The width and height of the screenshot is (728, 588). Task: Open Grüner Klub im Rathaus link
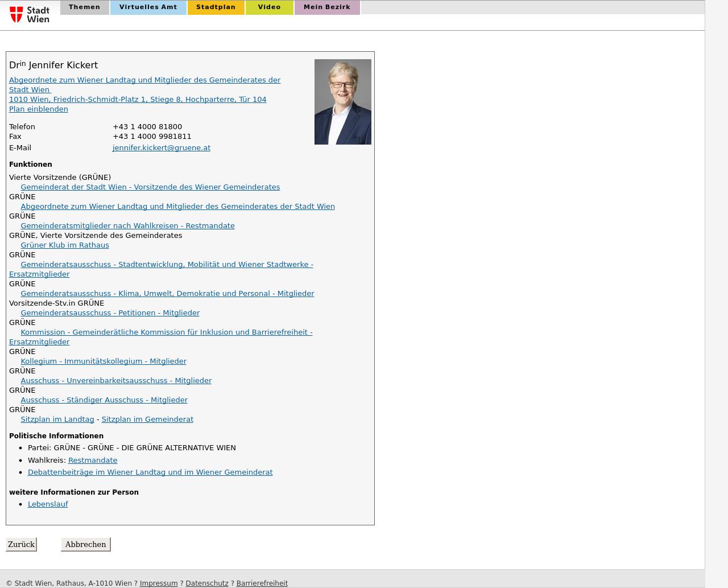click(64, 245)
